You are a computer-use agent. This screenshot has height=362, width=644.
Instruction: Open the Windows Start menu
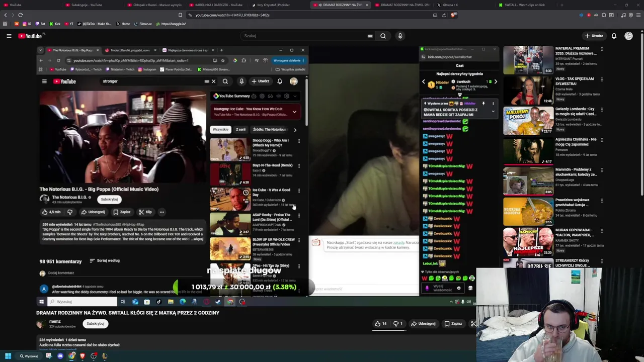click(x=8, y=356)
